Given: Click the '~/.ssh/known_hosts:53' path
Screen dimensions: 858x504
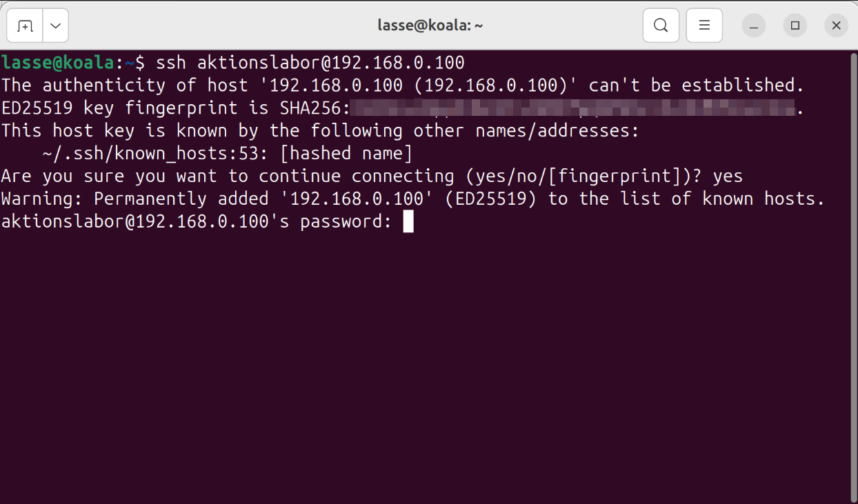Looking at the screenshot, I should (150, 153).
